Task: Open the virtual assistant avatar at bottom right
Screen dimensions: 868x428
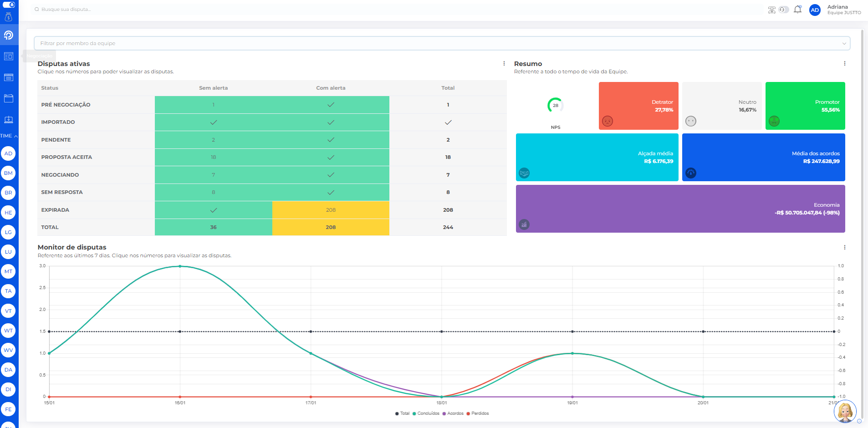Action: click(x=845, y=412)
